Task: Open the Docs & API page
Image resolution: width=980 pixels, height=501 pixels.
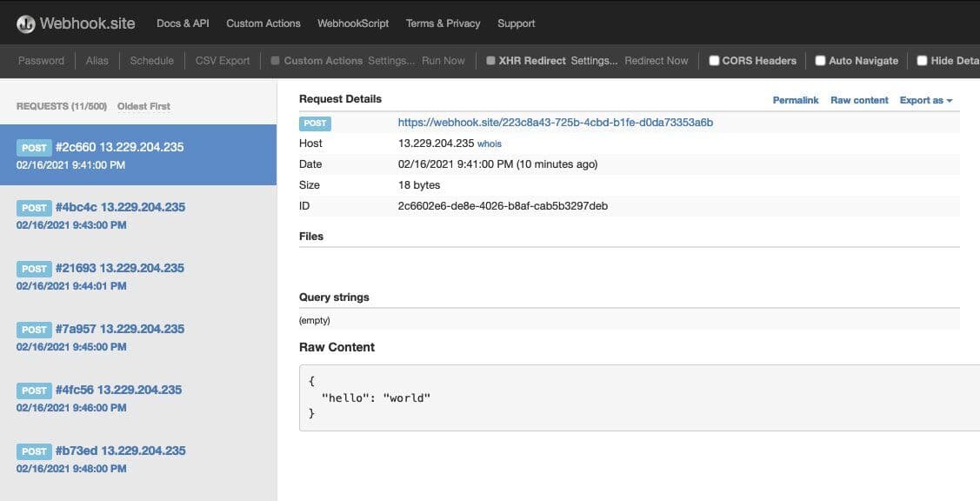Action: pos(182,23)
